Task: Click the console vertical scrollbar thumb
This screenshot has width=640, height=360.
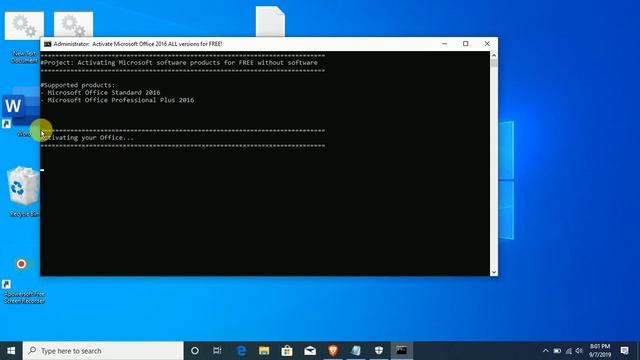Action: (494, 63)
